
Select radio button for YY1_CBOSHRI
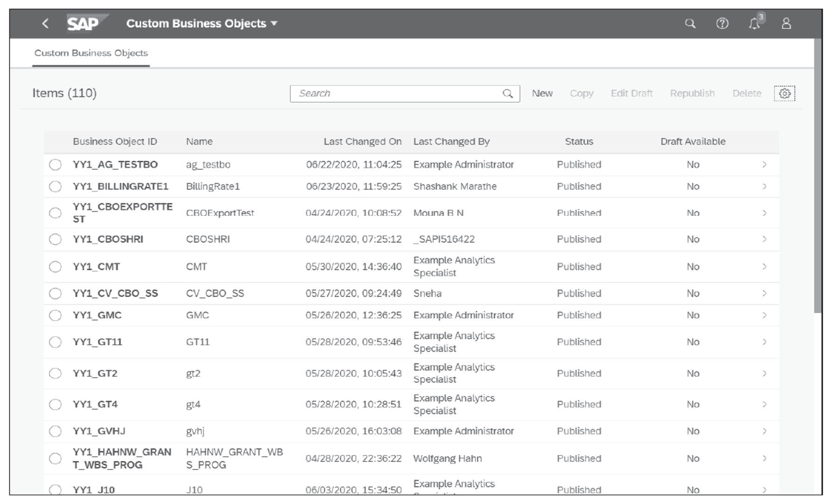coord(55,239)
